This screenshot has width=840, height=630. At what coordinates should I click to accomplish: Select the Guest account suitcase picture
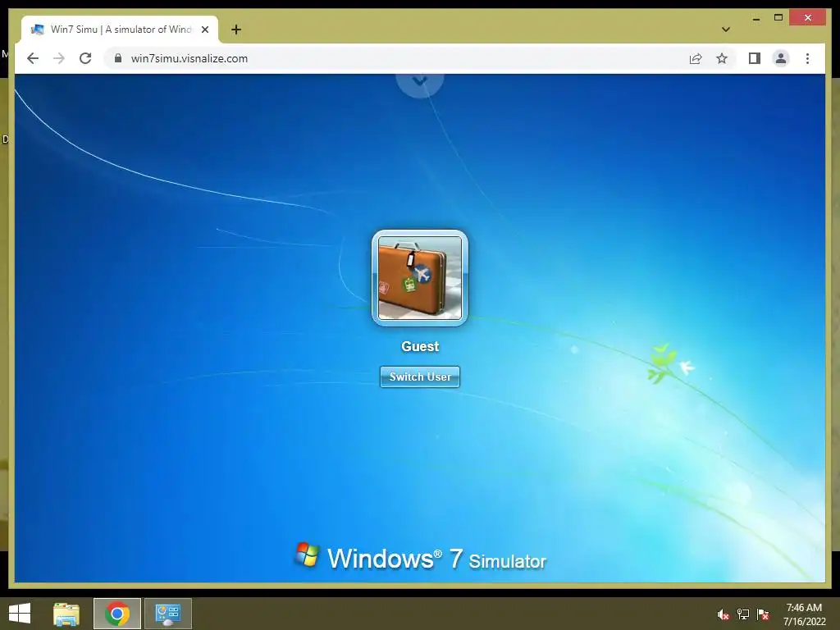point(419,277)
